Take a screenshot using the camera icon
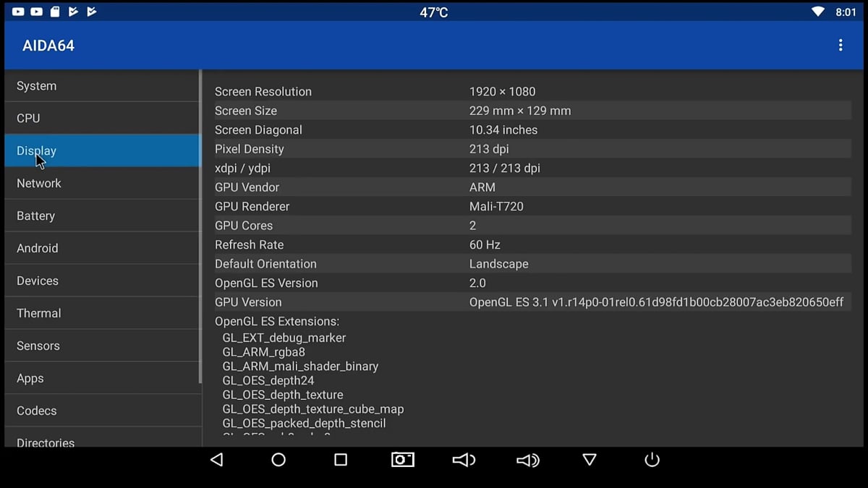868x488 pixels. click(403, 460)
